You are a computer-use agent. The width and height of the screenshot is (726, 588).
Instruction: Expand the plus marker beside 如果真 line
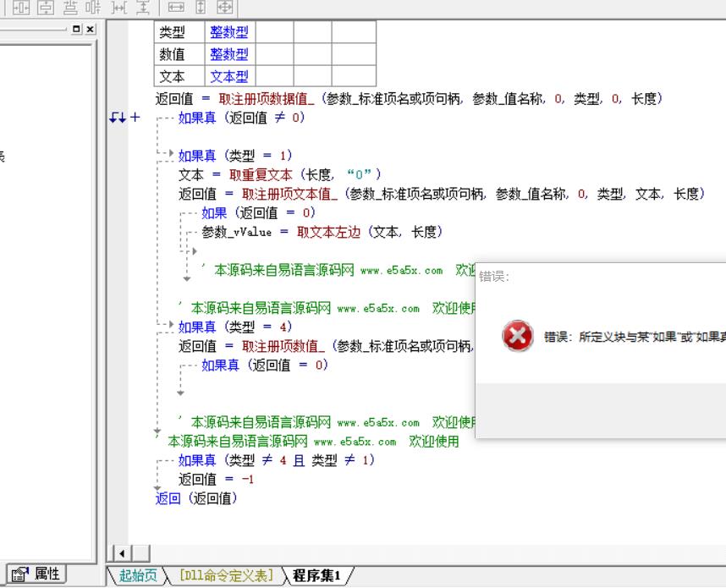pyautogui.click(x=135, y=118)
